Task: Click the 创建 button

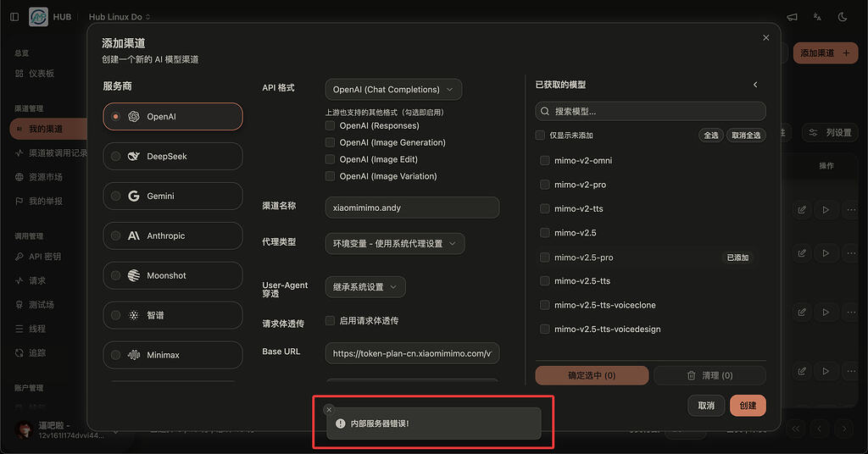Action: coord(748,406)
